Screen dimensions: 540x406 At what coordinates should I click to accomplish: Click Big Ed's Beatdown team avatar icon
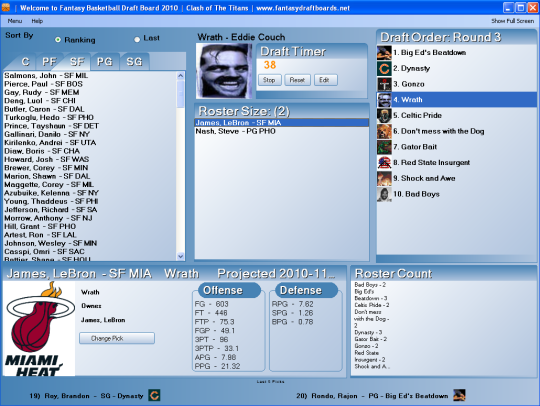tap(384, 53)
